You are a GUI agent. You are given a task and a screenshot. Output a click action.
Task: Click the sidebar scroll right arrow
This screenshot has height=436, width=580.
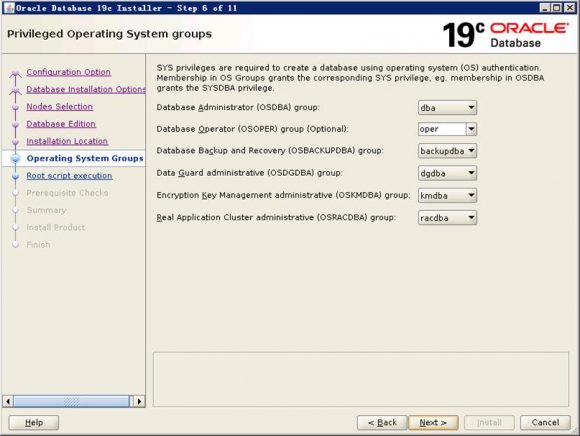(139, 401)
